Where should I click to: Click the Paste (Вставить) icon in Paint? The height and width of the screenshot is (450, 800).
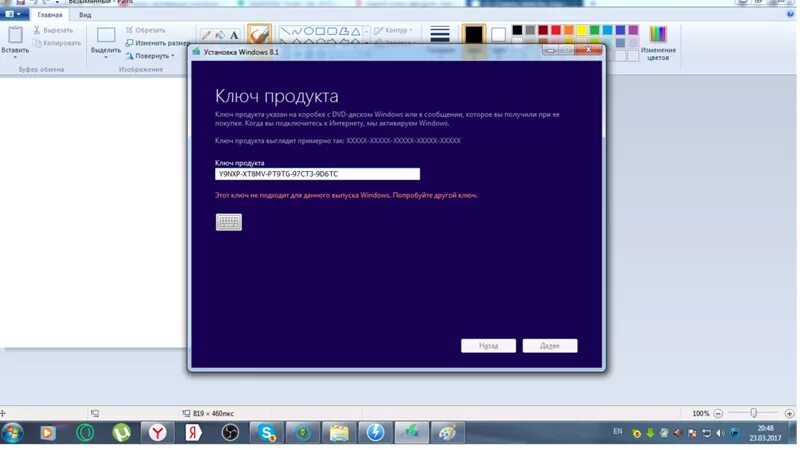pos(15,35)
